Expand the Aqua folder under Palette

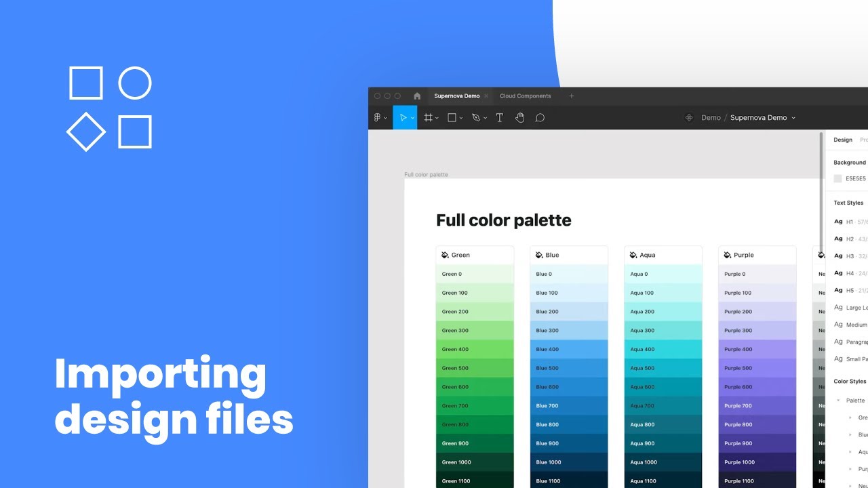[850, 452]
